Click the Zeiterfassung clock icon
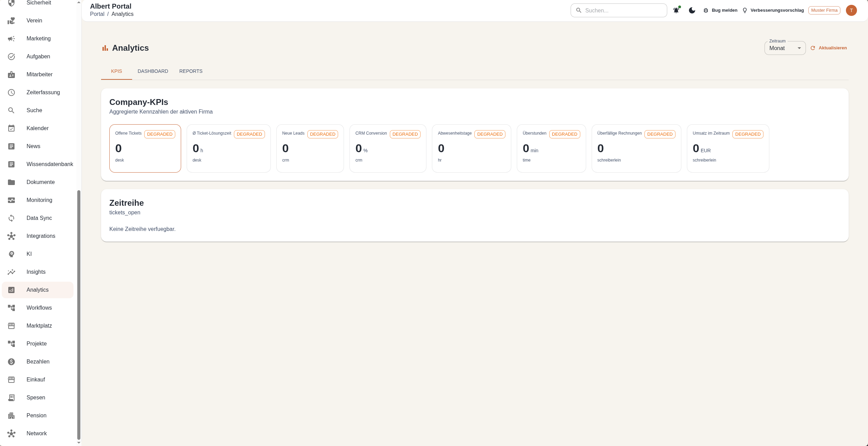This screenshot has width=868, height=446. pos(11,93)
